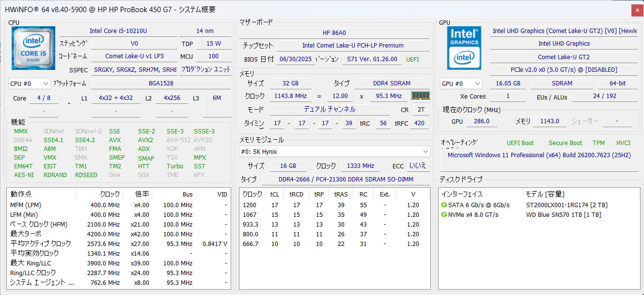
Task: Click the Intel Core i5-10210U name field
Action: coord(118,31)
